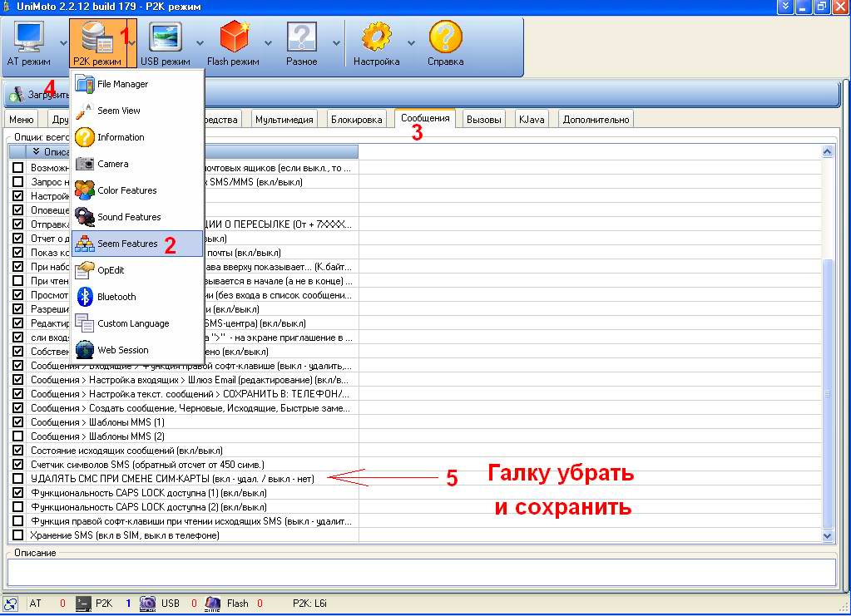
Task: Enable Сообщения > Шаблоны MMS (2) checkbox
Action: pos(18,436)
